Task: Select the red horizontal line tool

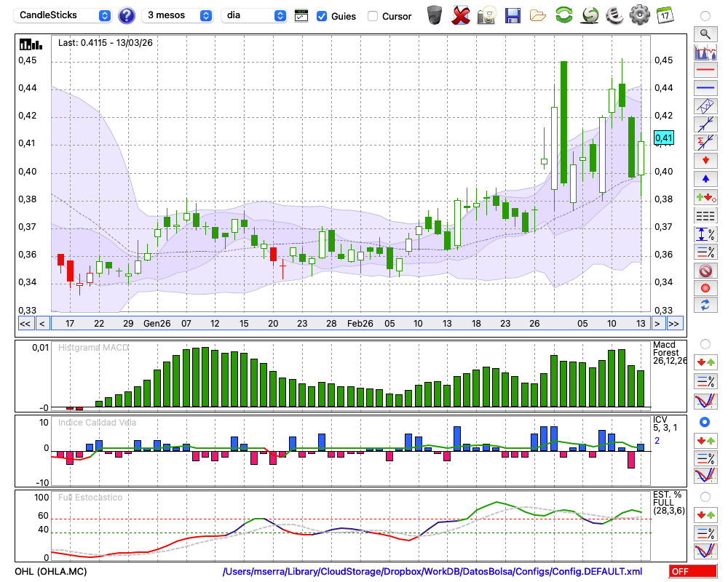Action: tap(705, 71)
